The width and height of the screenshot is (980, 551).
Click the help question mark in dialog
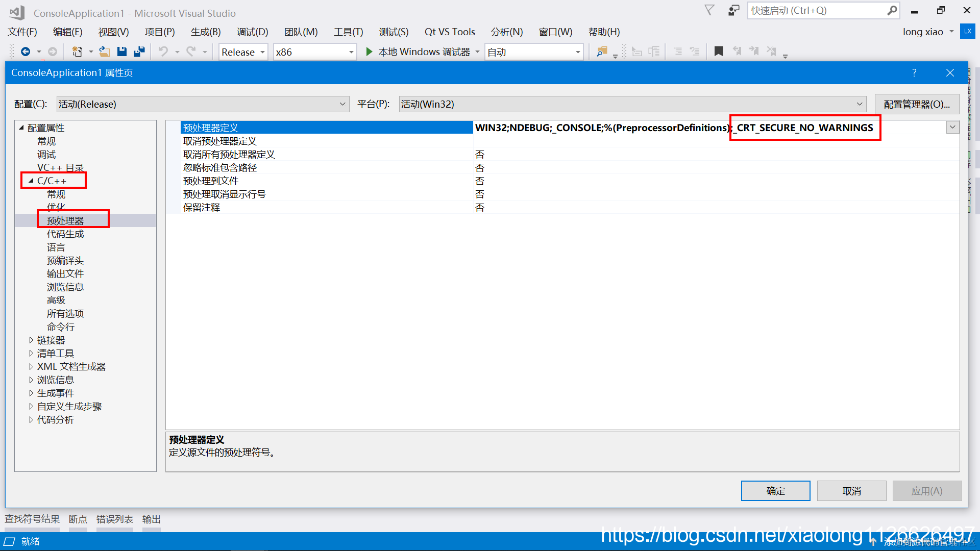[x=914, y=73]
